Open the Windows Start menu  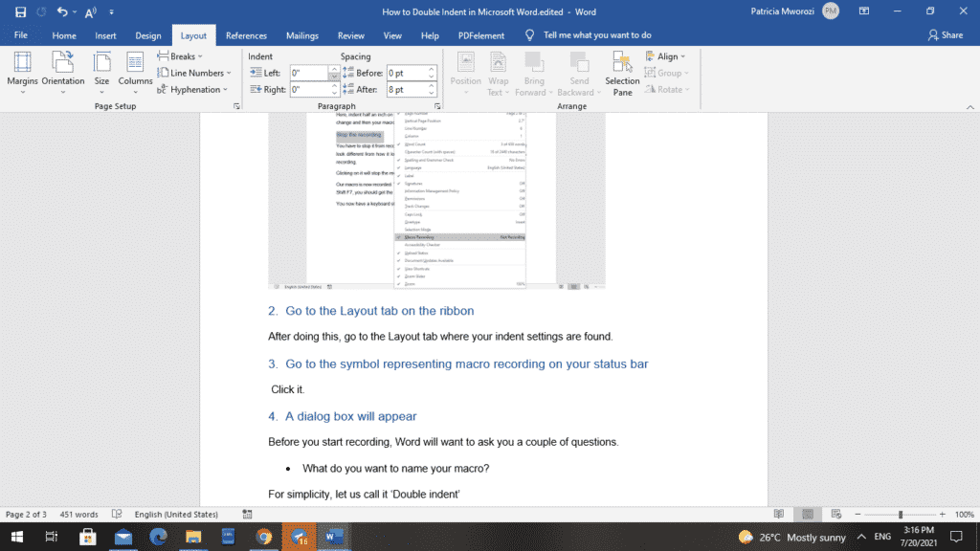[x=17, y=537]
